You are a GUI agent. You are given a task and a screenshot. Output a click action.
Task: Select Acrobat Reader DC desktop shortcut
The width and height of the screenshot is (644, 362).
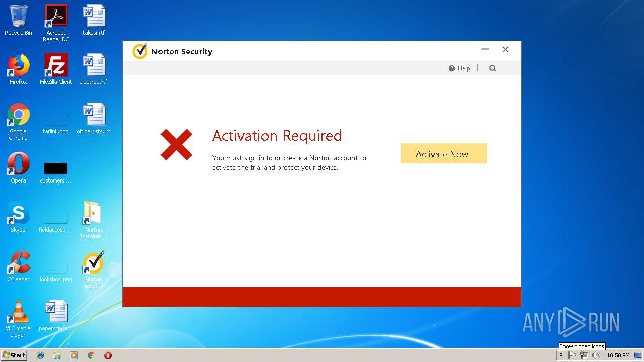click(56, 23)
